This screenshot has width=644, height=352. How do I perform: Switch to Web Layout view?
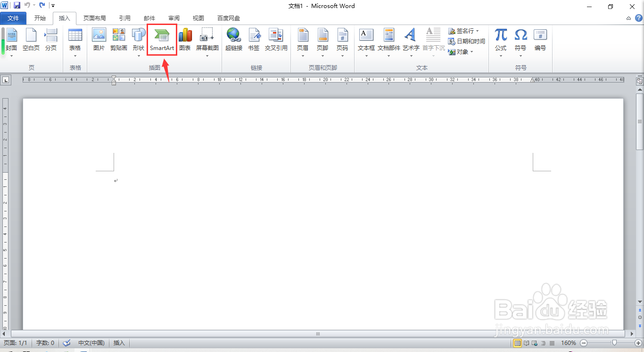click(535, 343)
